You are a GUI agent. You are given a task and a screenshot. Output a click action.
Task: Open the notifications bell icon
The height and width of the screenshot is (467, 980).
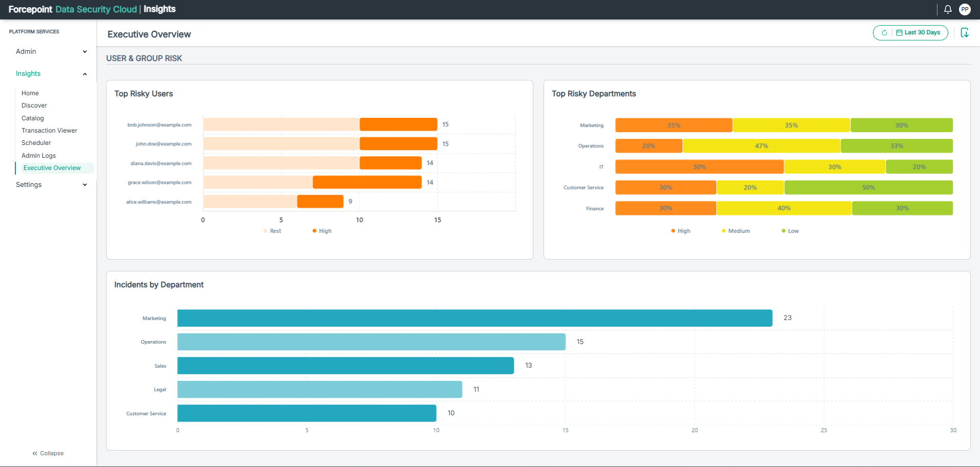[x=948, y=9]
